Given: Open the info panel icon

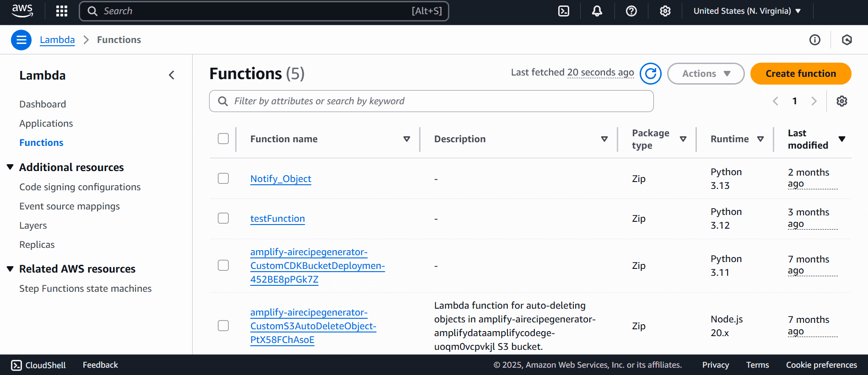Looking at the screenshot, I should point(815,40).
